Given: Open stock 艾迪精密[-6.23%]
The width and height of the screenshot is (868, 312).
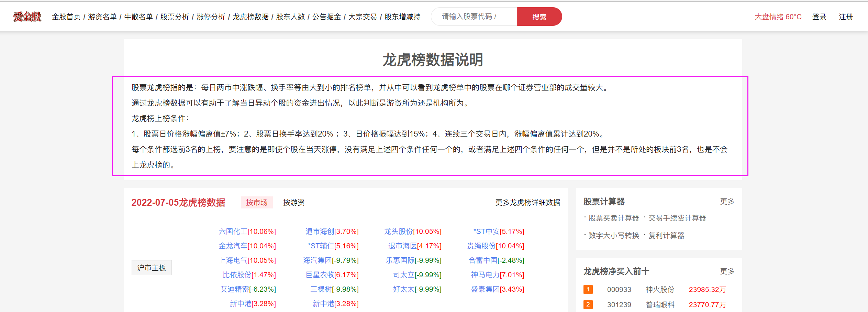Looking at the screenshot, I should [x=248, y=289].
